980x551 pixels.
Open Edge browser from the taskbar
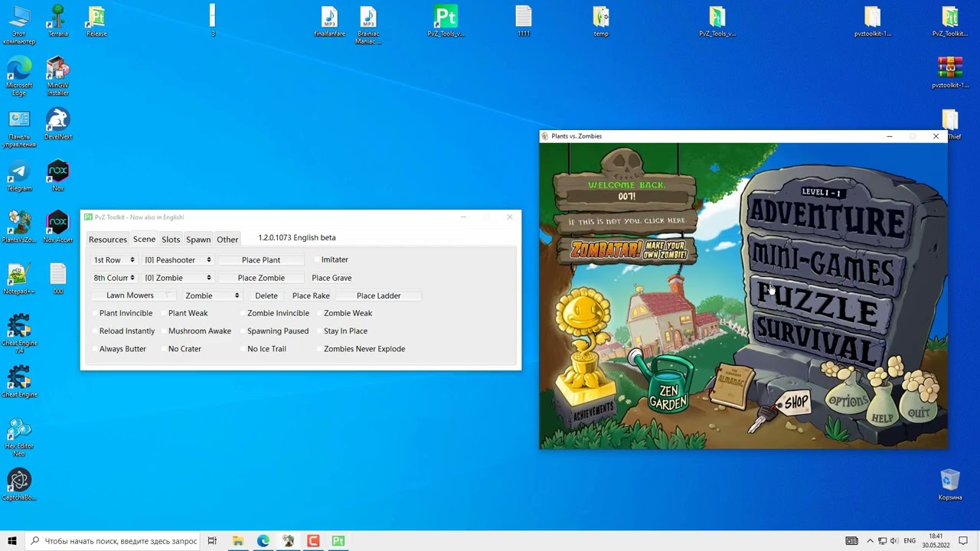click(263, 541)
